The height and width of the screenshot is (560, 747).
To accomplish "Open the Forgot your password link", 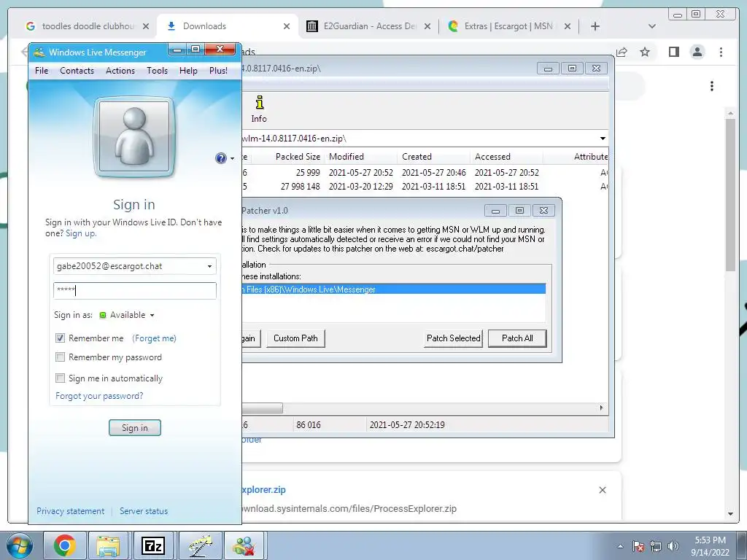I will [x=99, y=396].
